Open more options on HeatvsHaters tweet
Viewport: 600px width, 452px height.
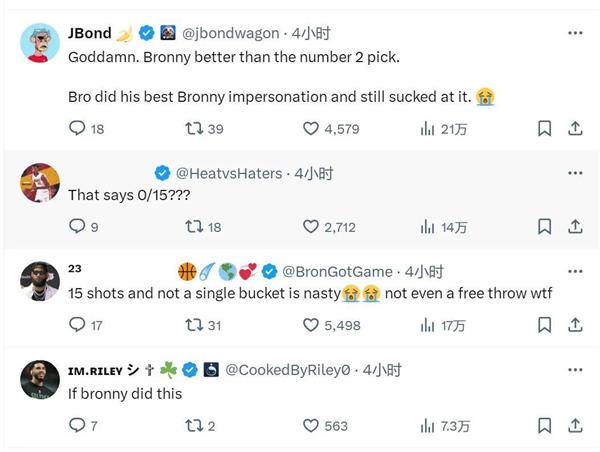[575, 172]
